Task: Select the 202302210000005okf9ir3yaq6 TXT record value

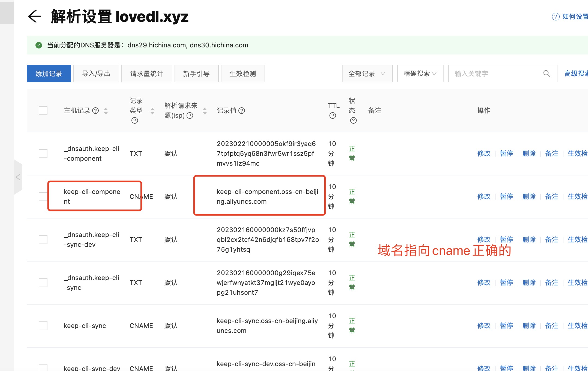Action: pyautogui.click(x=266, y=154)
